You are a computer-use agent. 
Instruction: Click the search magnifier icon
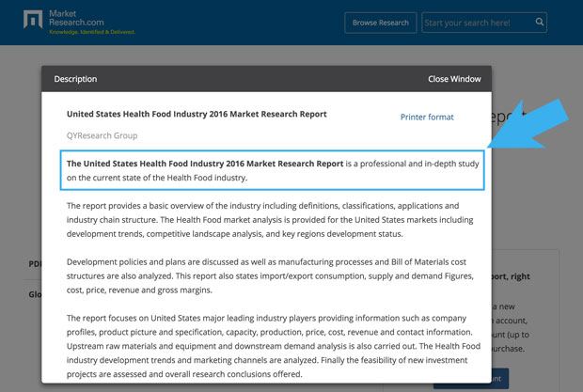click(x=540, y=22)
